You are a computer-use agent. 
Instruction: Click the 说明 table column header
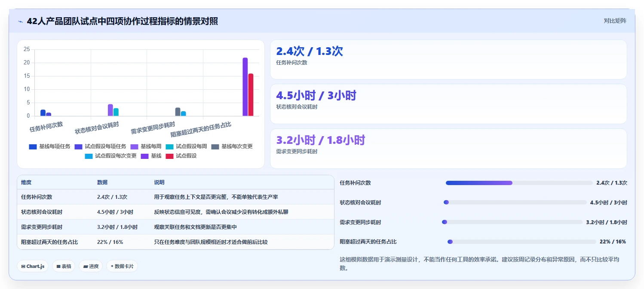point(159,183)
